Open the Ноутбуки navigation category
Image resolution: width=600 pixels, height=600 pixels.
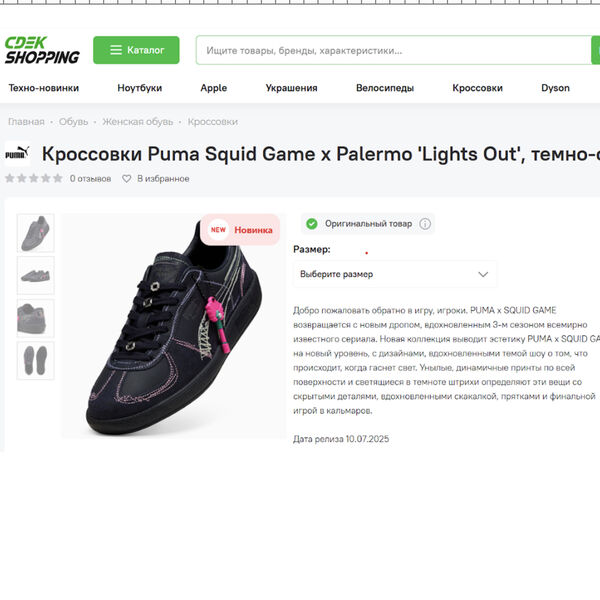tap(140, 88)
